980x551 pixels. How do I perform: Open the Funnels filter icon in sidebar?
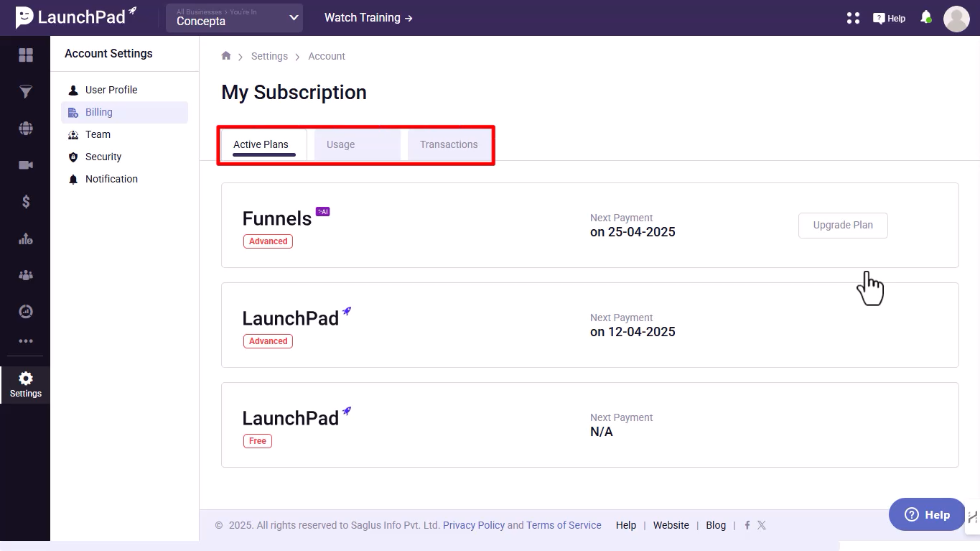pyautogui.click(x=26, y=92)
